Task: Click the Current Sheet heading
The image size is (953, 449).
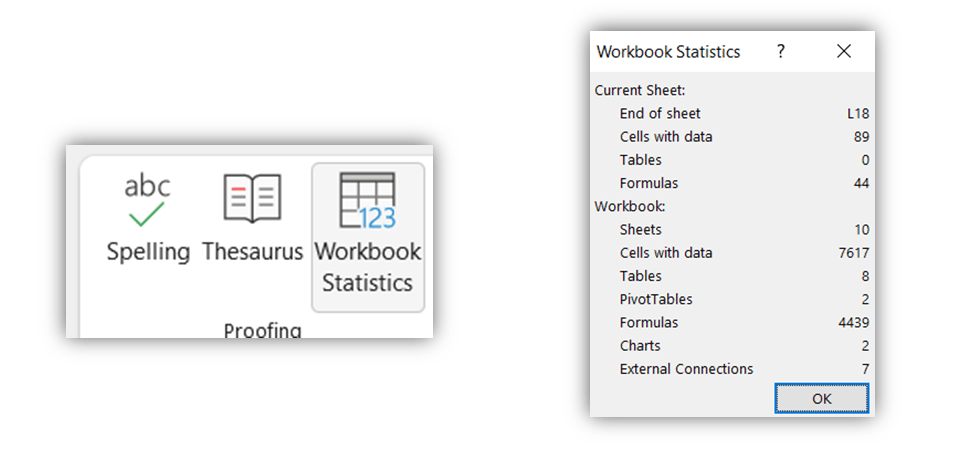Action: 640,90
